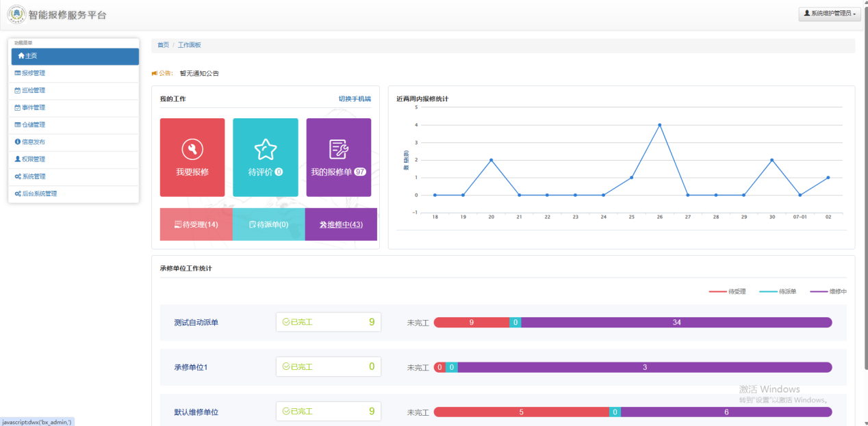This screenshot has width=868, height=426.
Task: Open 报修管理 in the sidebar menu
Action: [75, 73]
